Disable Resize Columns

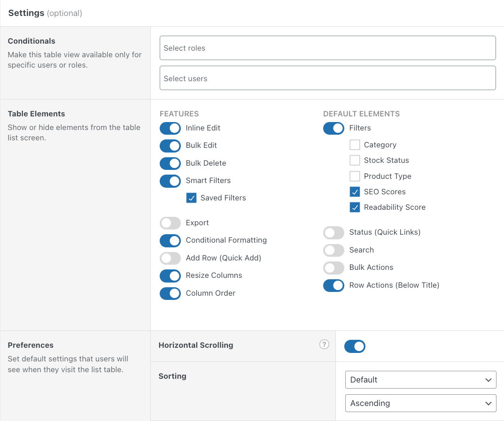coord(170,276)
